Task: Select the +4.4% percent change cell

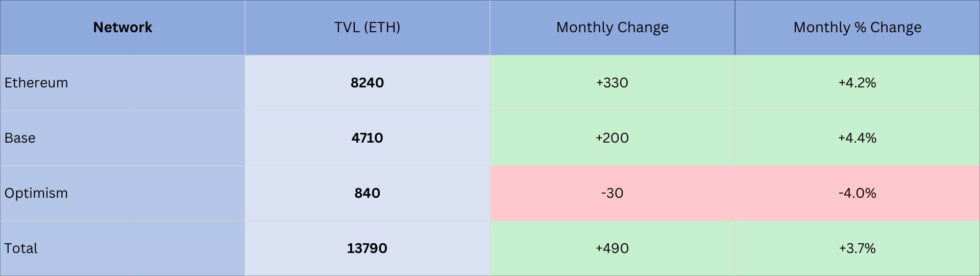Action: coord(857,138)
